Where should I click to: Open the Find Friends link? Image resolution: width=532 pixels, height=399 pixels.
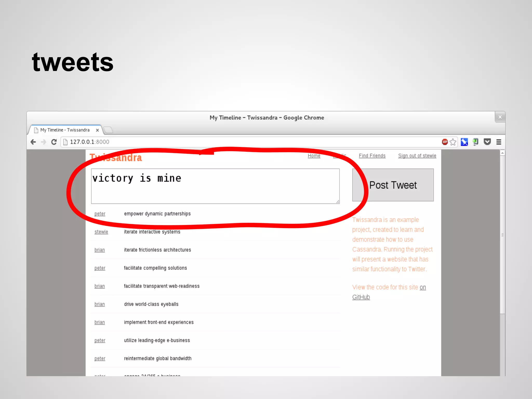click(x=372, y=156)
